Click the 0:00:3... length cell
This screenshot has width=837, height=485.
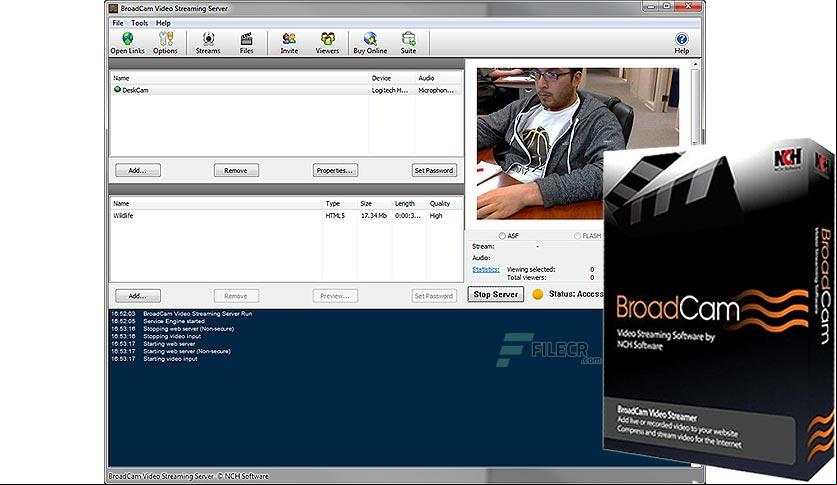(x=408, y=216)
